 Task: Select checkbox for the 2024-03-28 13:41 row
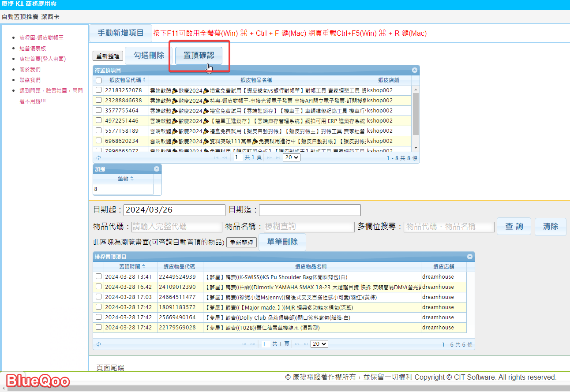coord(99,276)
